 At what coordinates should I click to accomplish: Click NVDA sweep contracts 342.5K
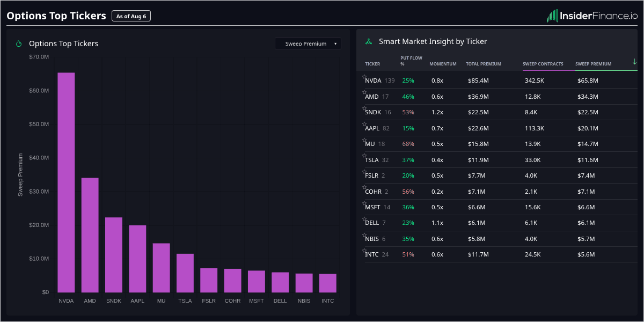point(535,80)
